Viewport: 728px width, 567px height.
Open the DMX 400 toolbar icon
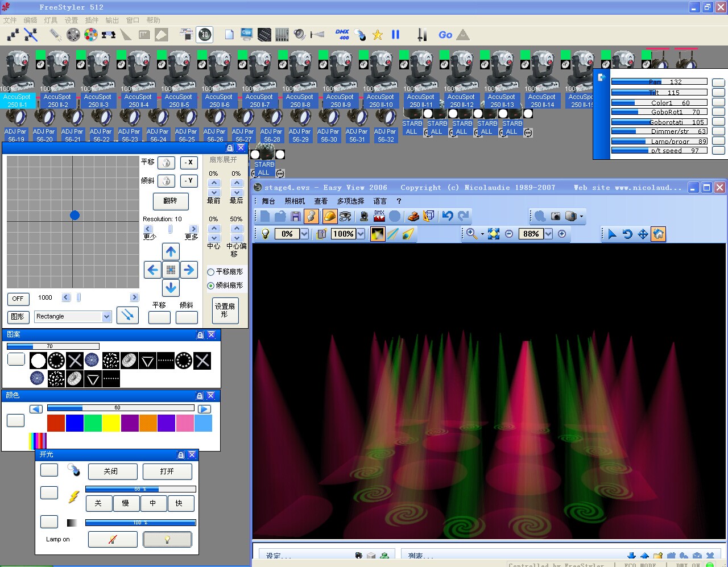[x=342, y=35]
